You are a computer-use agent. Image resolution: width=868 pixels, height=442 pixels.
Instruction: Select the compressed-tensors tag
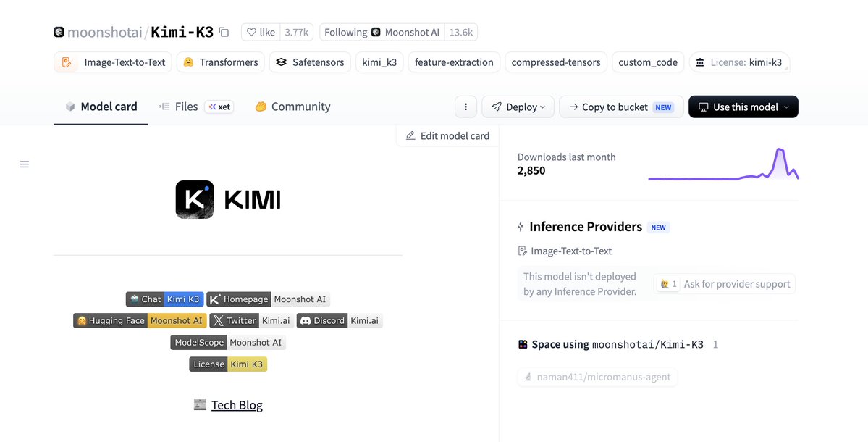[556, 62]
